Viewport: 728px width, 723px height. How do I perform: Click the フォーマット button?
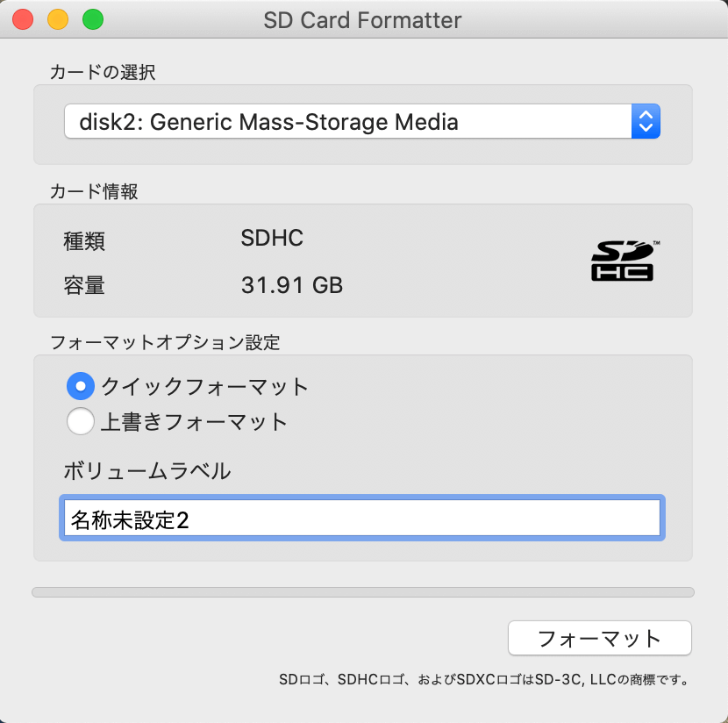pyautogui.click(x=600, y=638)
